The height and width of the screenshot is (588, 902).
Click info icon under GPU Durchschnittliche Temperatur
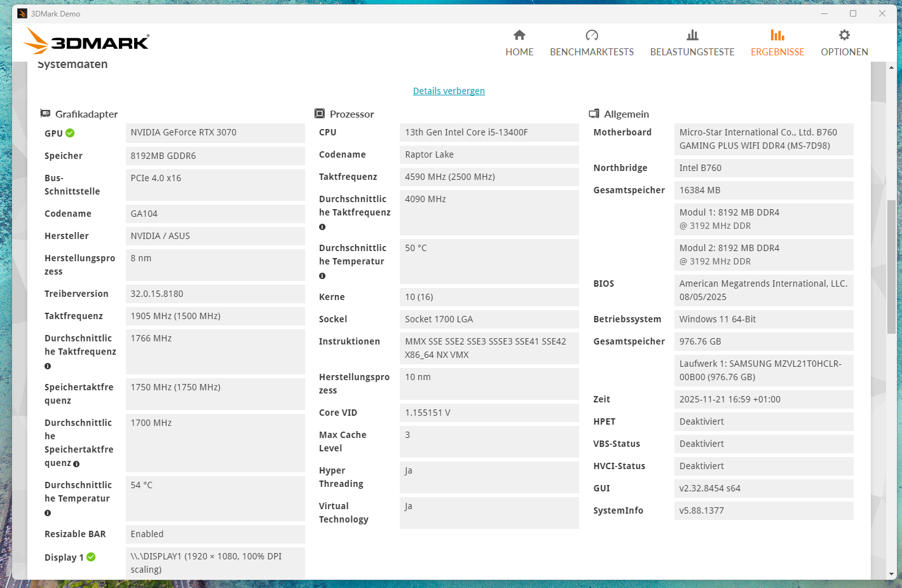coord(48,513)
